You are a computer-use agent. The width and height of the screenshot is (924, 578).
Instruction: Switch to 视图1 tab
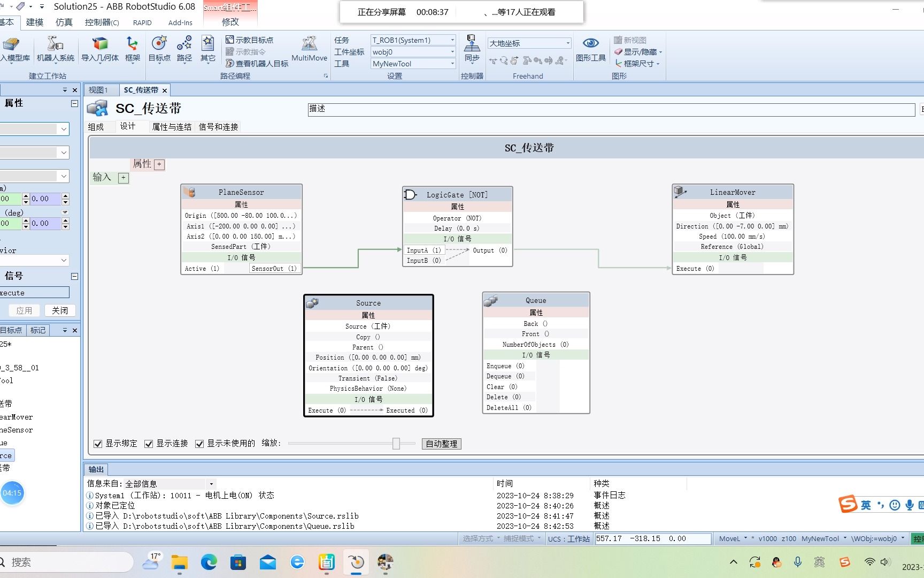pos(98,90)
